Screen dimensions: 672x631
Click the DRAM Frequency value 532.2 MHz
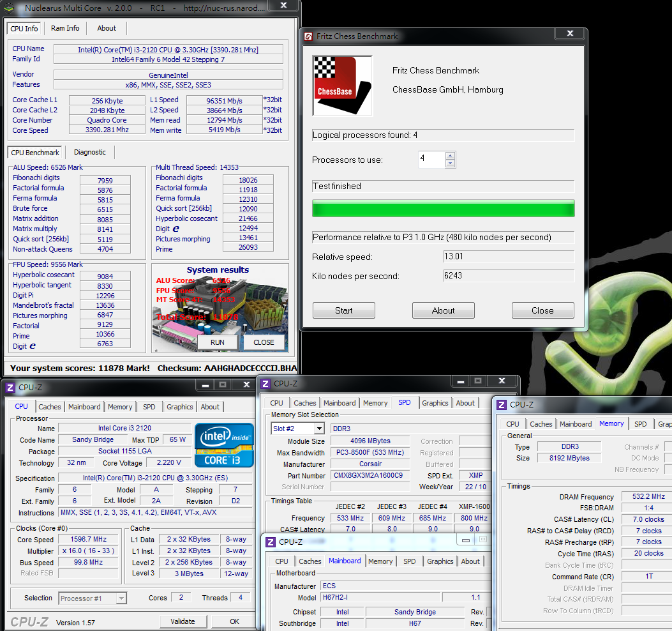[x=648, y=496]
